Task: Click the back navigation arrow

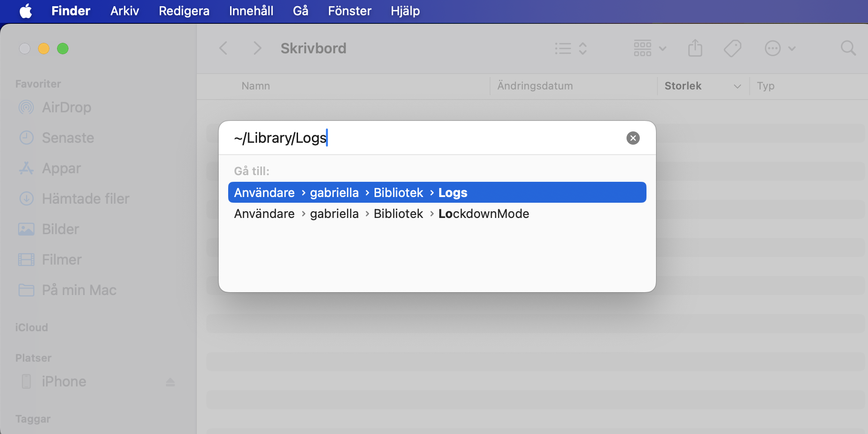Action: click(x=223, y=48)
